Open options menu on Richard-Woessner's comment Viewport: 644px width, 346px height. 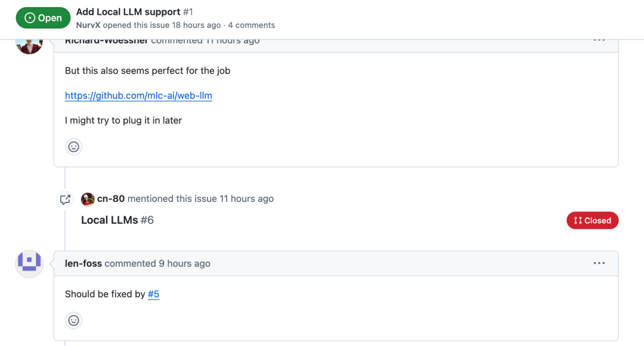[599, 40]
